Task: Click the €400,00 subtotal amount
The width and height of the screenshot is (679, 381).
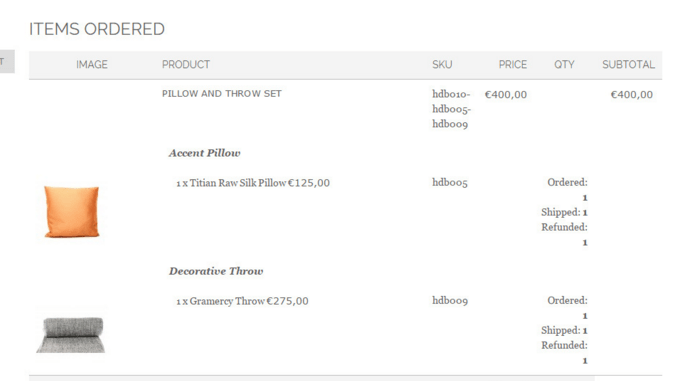Action: [x=631, y=94]
